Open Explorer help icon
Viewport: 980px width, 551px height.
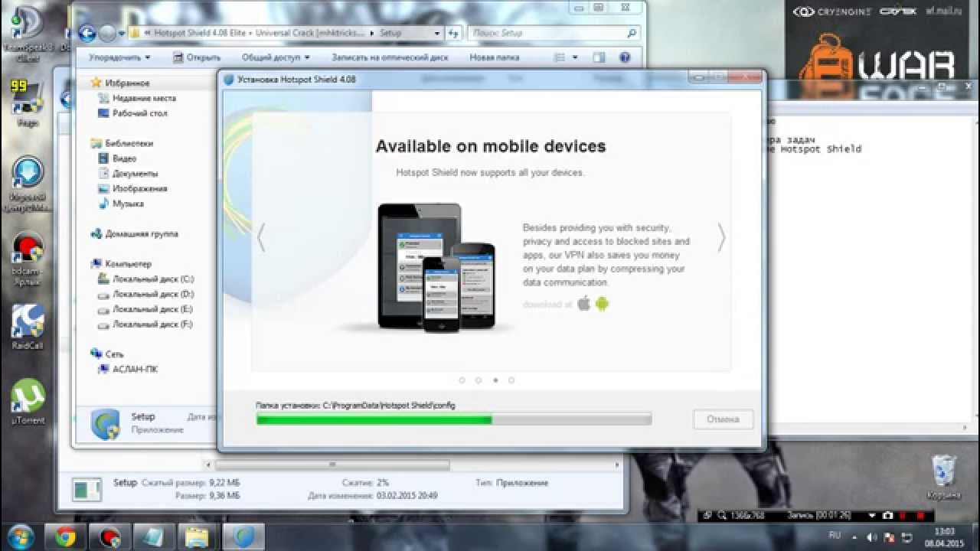[x=625, y=57]
